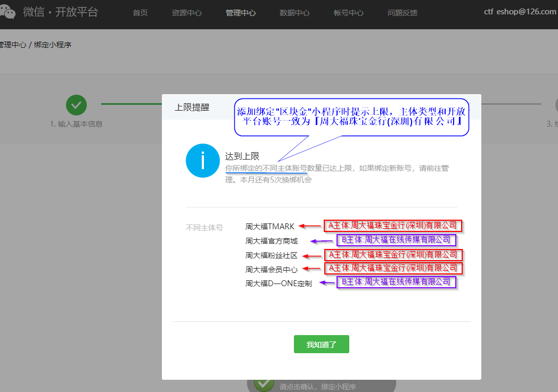Click the ctf eshop@126.com account name
The image size is (558, 392).
tap(520, 12)
